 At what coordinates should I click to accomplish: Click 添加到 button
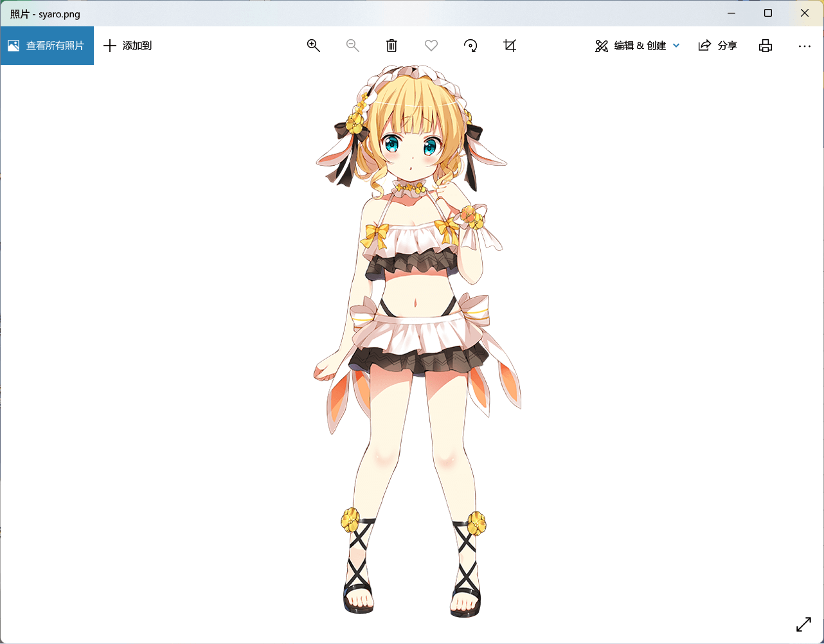pyautogui.click(x=128, y=46)
